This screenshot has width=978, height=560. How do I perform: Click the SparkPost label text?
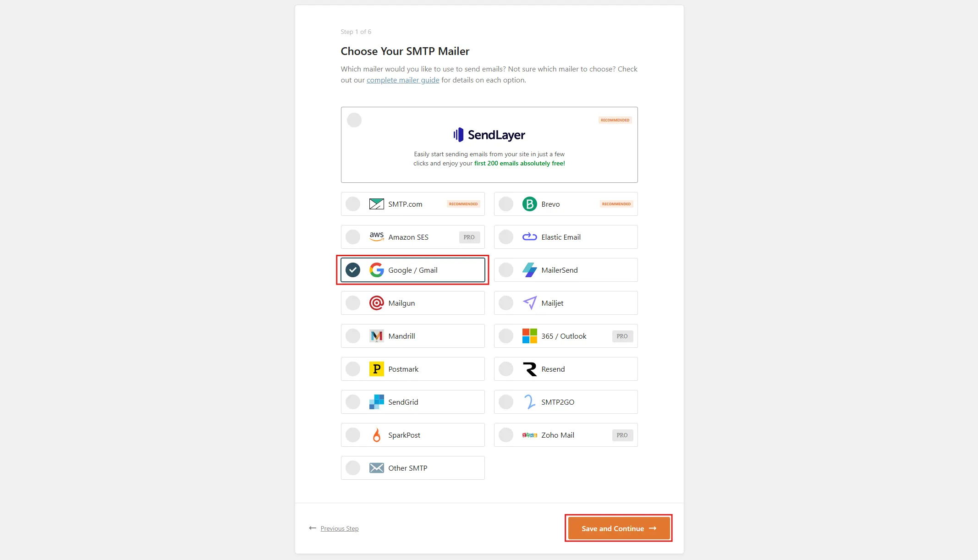pyautogui.click(x=404, y=435)
